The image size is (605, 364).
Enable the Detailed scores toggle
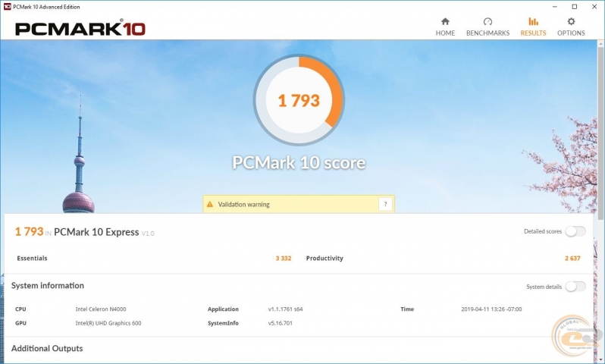(x=575, y=231)
